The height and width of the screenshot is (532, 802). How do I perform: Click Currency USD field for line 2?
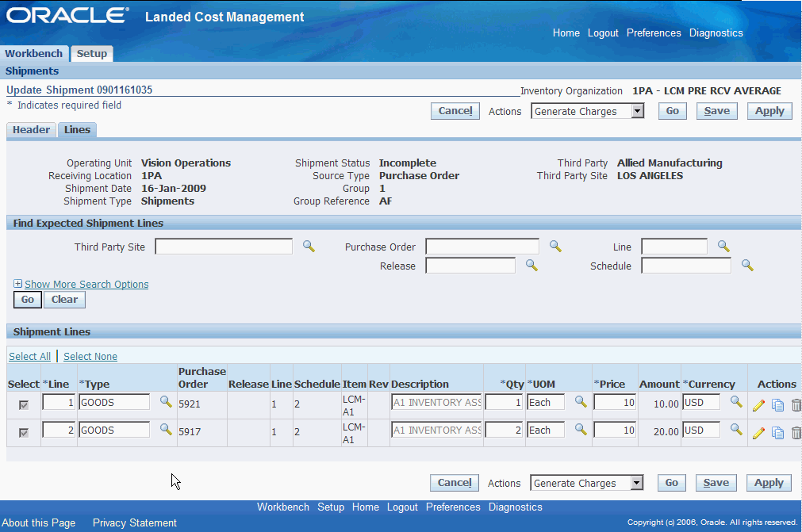point(701,430)
